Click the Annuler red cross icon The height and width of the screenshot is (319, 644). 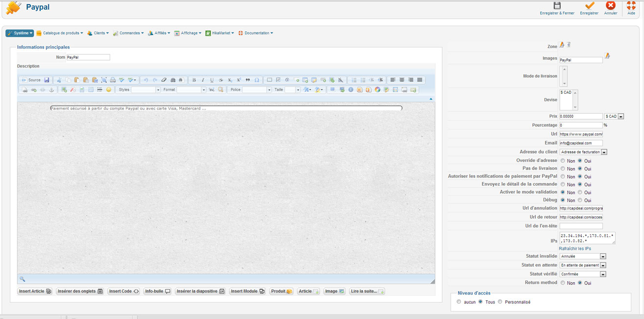tap(611, 5)
